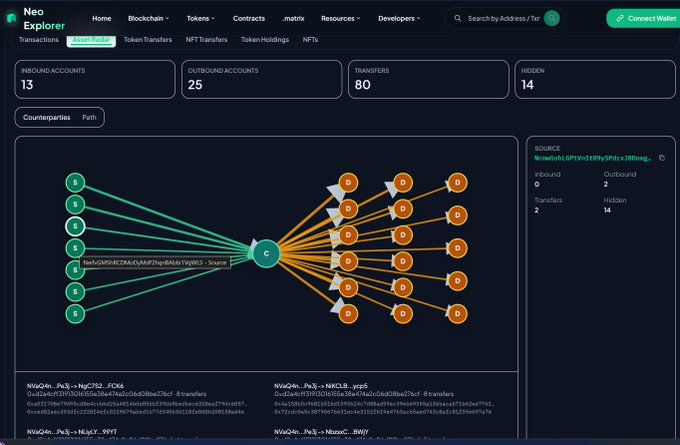Viewport: 680px width, 445px height.
Task: Open the green SOURCE address link
Action: coord(593,158)
